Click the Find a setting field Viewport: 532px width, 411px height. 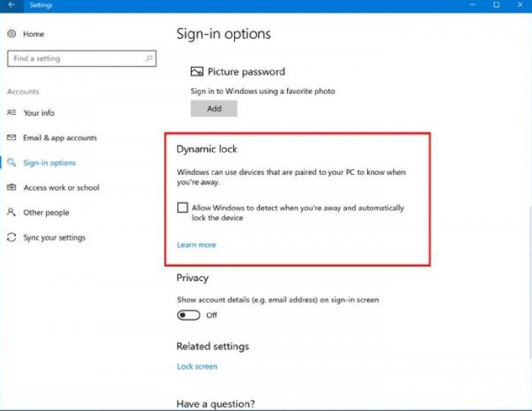[82, 58]
